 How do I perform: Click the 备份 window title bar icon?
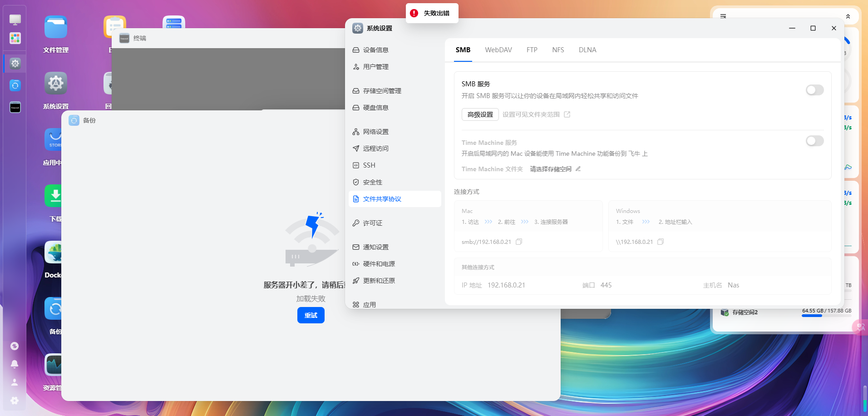coord(74,120)
